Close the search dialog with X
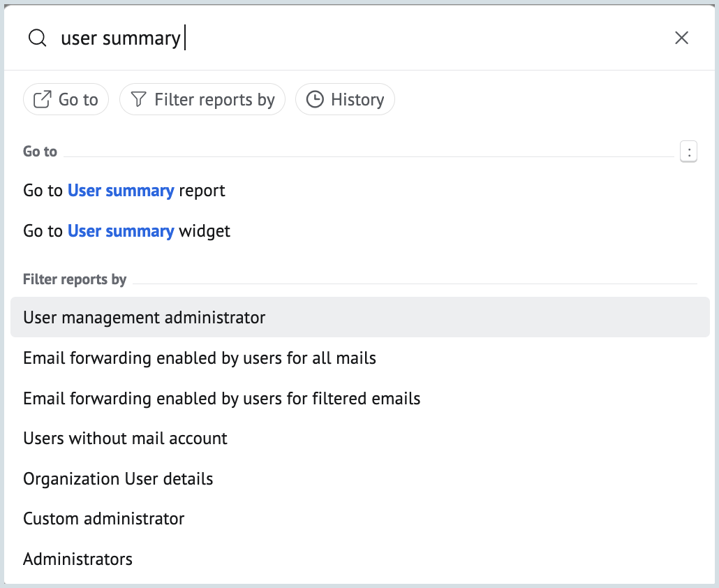This screenshot has height=588, width=719. [682, 38]
